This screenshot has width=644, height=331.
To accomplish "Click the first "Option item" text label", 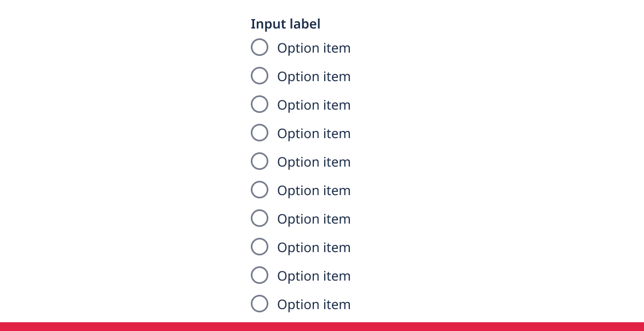I will click(314, 48).
